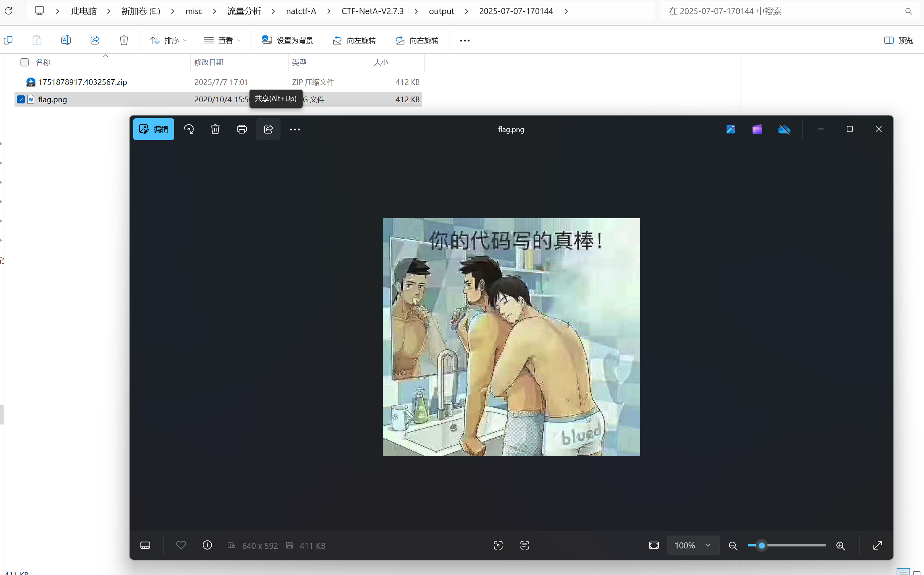
Task: Click the Paste icon in Explorer toolbar
Action: pyautogui.click(x=37, y=40)
